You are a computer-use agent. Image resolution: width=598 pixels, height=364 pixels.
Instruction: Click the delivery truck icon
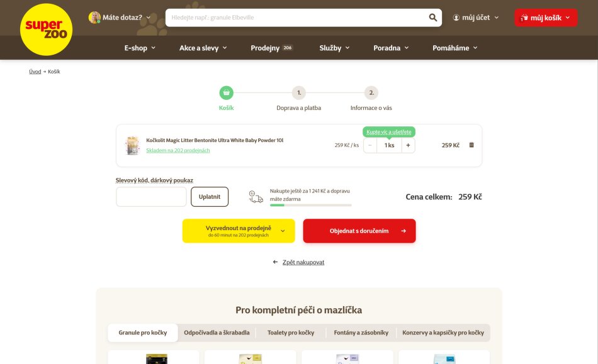tap(256, 197)
